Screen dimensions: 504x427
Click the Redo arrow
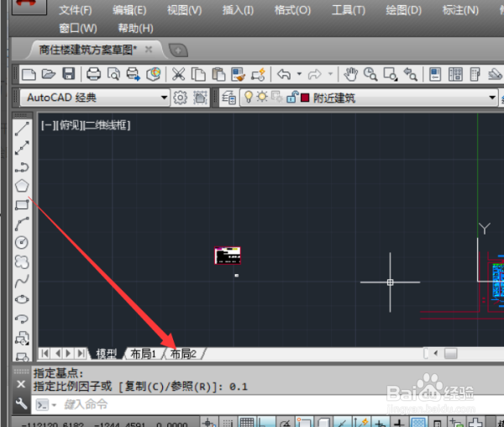(x=315, y=74)
